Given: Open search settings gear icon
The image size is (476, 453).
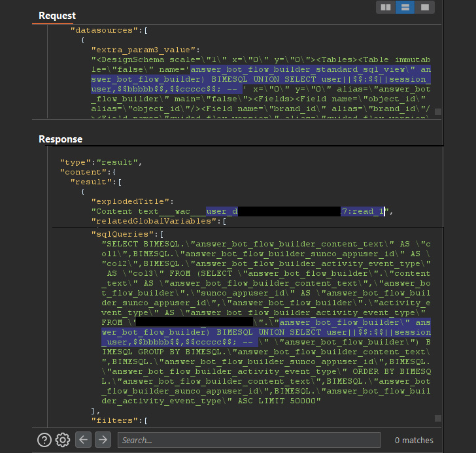Looking at the screenshot, I should coord(63,440).
